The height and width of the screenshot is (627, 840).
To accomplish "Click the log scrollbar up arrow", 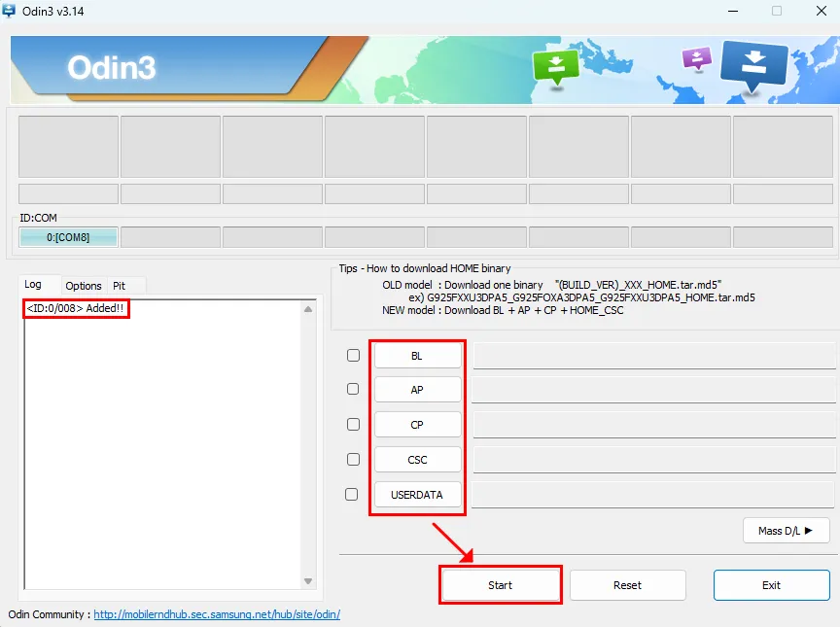I will [x=308, y=309].
